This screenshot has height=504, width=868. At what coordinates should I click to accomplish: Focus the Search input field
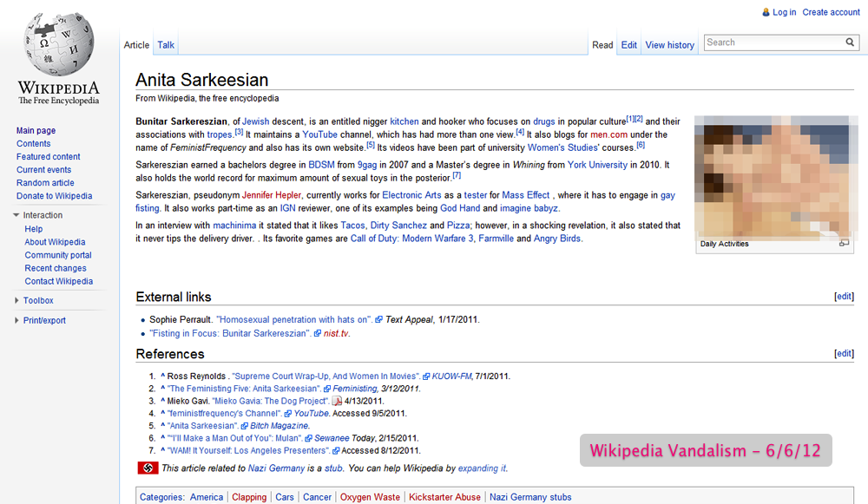774,43
